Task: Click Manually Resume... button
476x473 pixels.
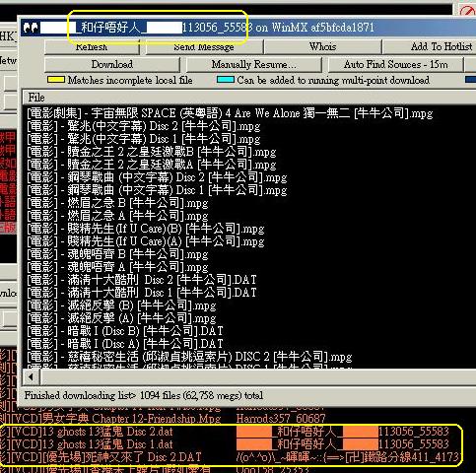Action: click(x=253, y=64)
